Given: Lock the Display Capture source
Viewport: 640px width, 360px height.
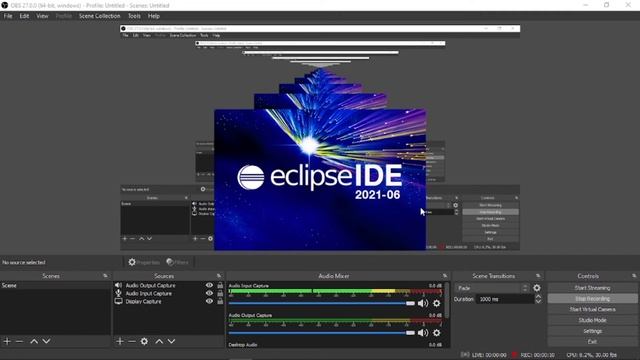Looking at the screenshot, I should click(220, 301).
